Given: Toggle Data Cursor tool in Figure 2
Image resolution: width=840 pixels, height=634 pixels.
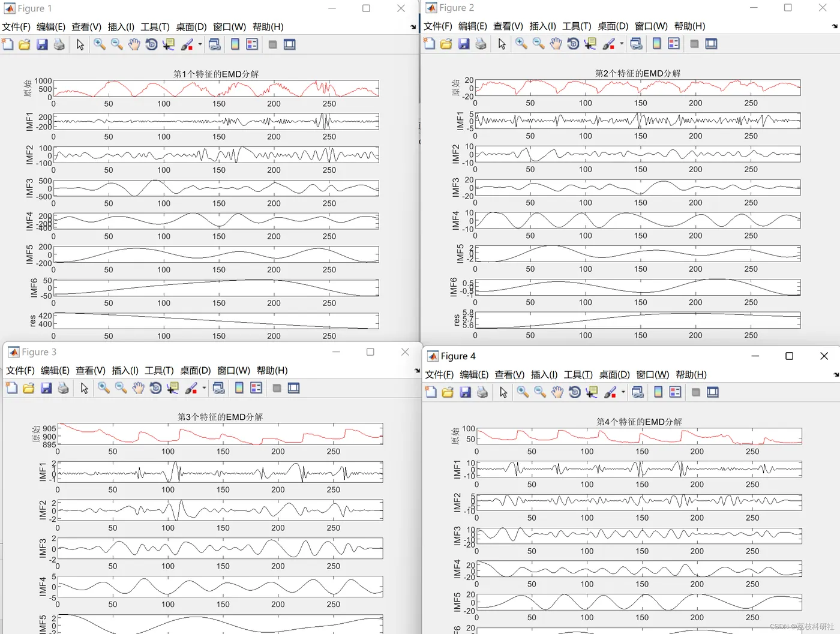Looking at the screenshot, I should (590, 44).
